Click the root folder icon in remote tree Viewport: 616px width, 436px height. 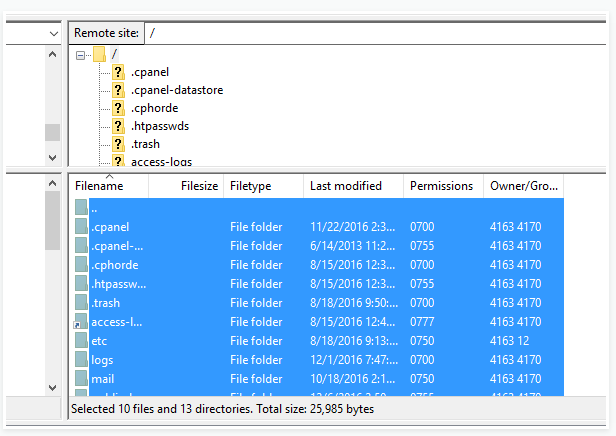[99, 55]
